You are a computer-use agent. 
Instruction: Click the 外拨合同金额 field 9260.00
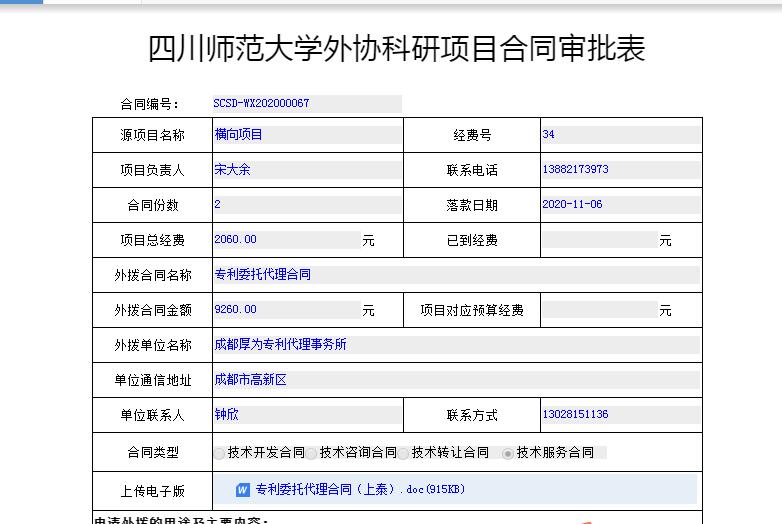[x=287, y=310]
